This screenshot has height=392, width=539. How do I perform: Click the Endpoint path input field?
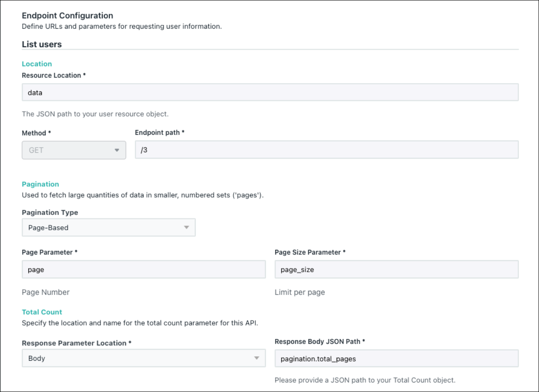326,150
